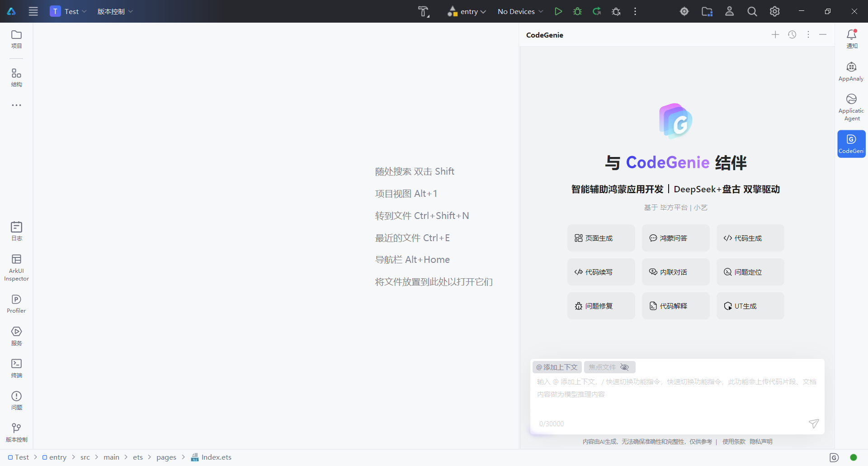This screenshot has height=466, width=868.
Task: Click src in the breadcrumb
Action: click(x=85, y=457)
